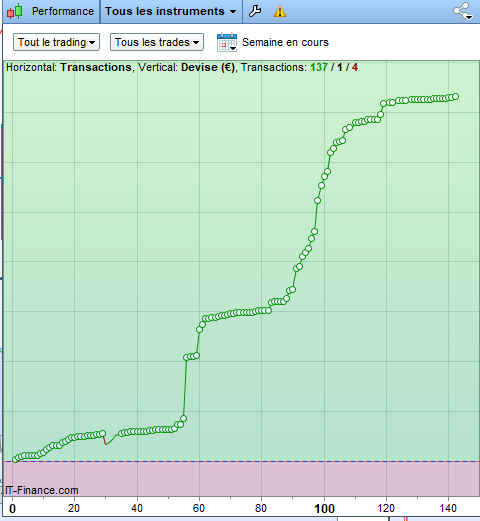The height and width of the screenshot is (521, 480).
Task: Click the x-axis value 120
Action: 386,509
